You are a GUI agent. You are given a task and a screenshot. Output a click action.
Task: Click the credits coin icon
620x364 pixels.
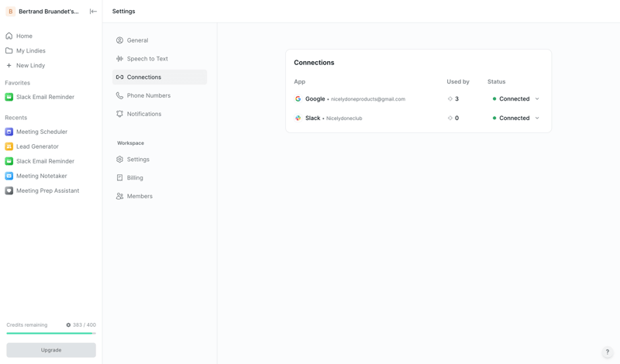coord(68,325)
